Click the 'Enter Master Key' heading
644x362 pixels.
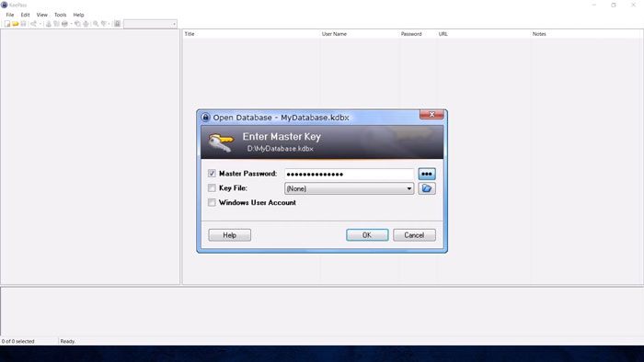point(282,137)
